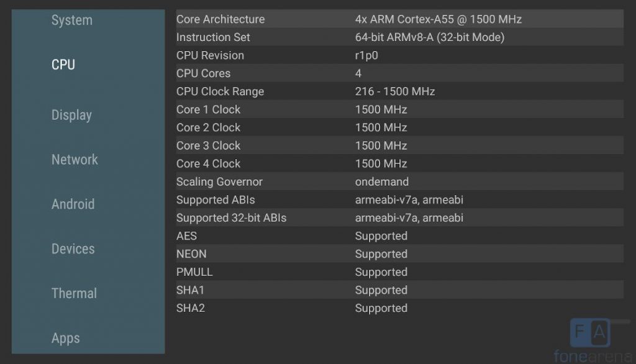The width and height of the screenshot is (636, 364).
Task: Select the Supported 32-bit ABIs row
Action: tap(399, 217)
